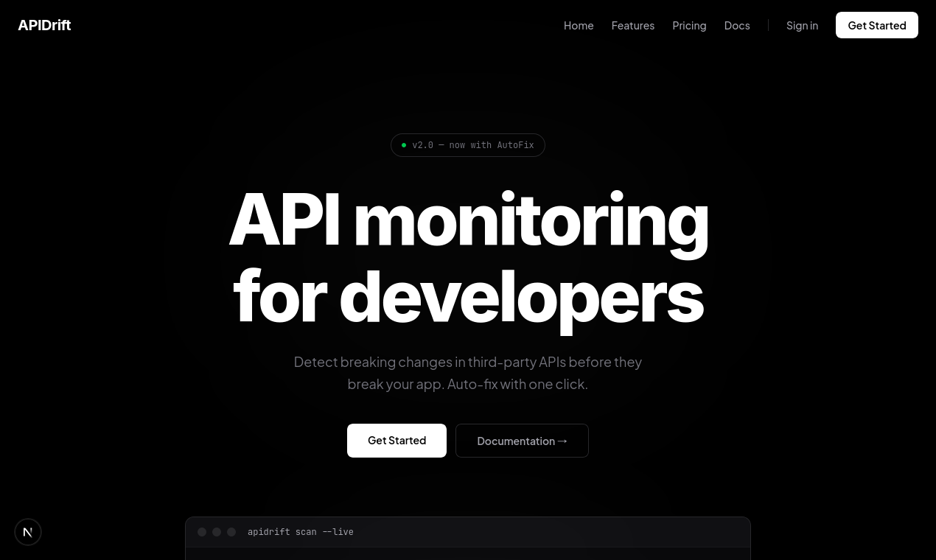Click the APIDrift logo
The width and height of the screenshot is (936, 560).
(44, 24)
